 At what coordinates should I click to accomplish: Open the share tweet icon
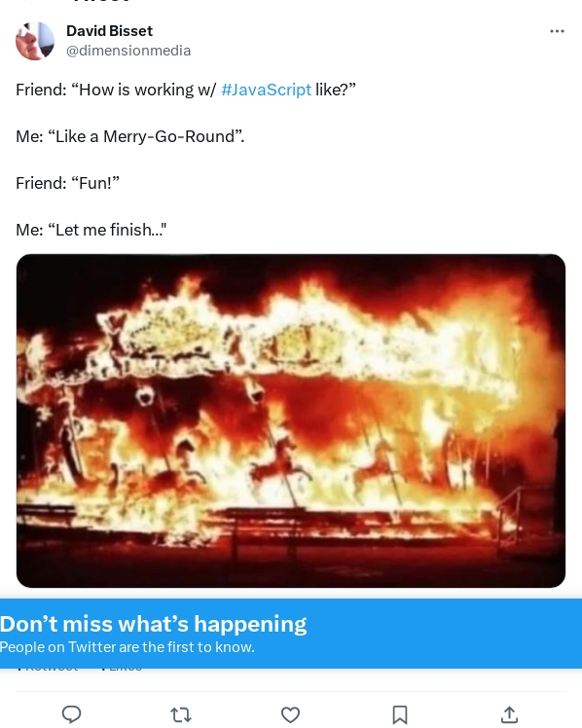[x=510, y=715]
